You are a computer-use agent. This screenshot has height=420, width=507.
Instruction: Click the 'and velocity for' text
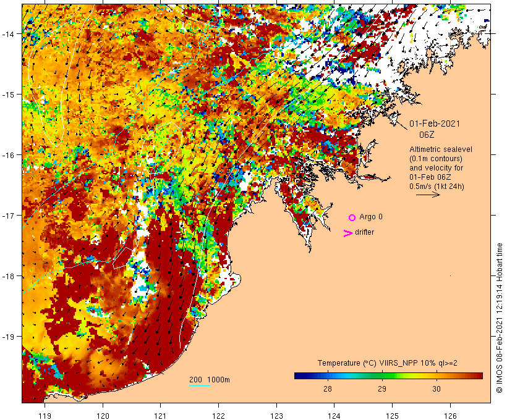coord(436,167)
